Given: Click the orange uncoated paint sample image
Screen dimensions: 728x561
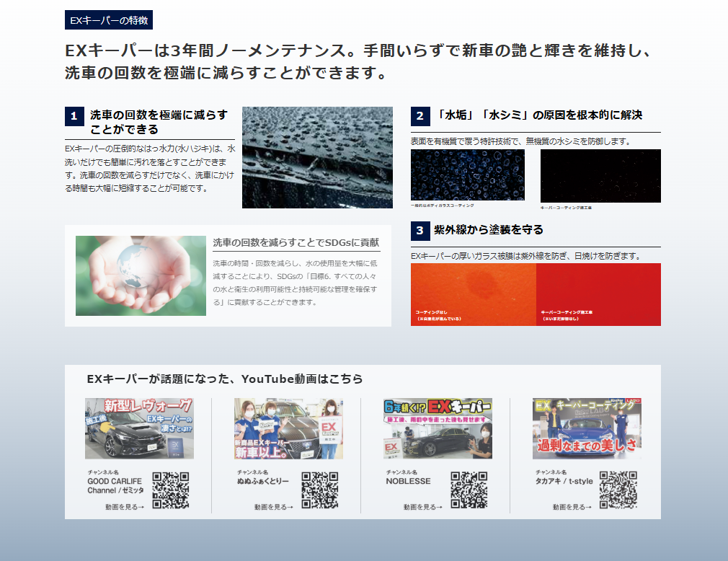Looking at the screenshot, I should (473, 294).
